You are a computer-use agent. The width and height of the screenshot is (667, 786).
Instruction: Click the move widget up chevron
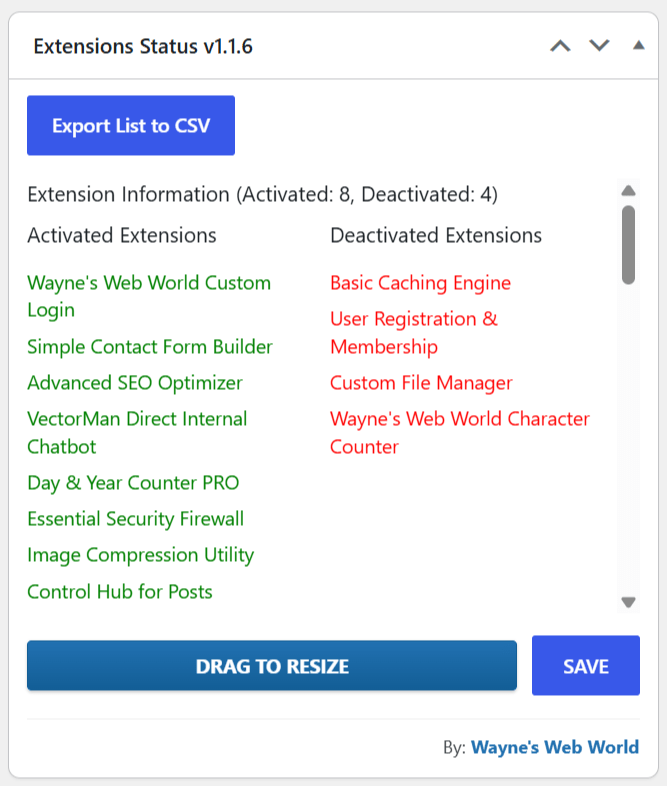560,46
